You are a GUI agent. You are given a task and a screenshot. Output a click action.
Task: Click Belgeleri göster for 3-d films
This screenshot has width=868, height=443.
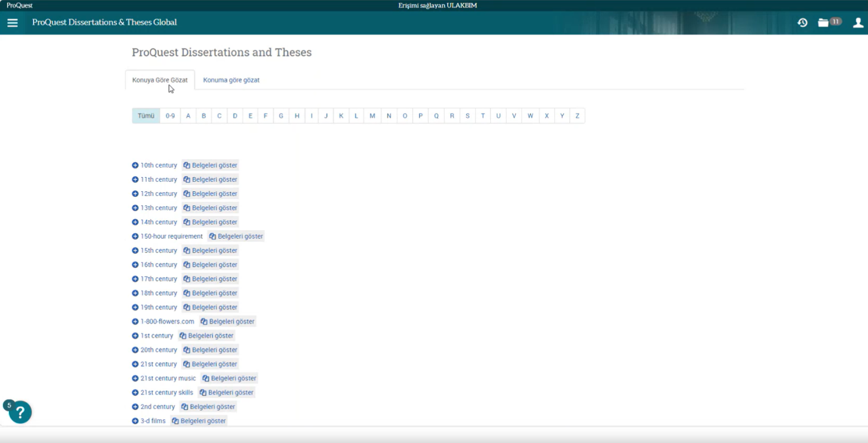[199, 421]
